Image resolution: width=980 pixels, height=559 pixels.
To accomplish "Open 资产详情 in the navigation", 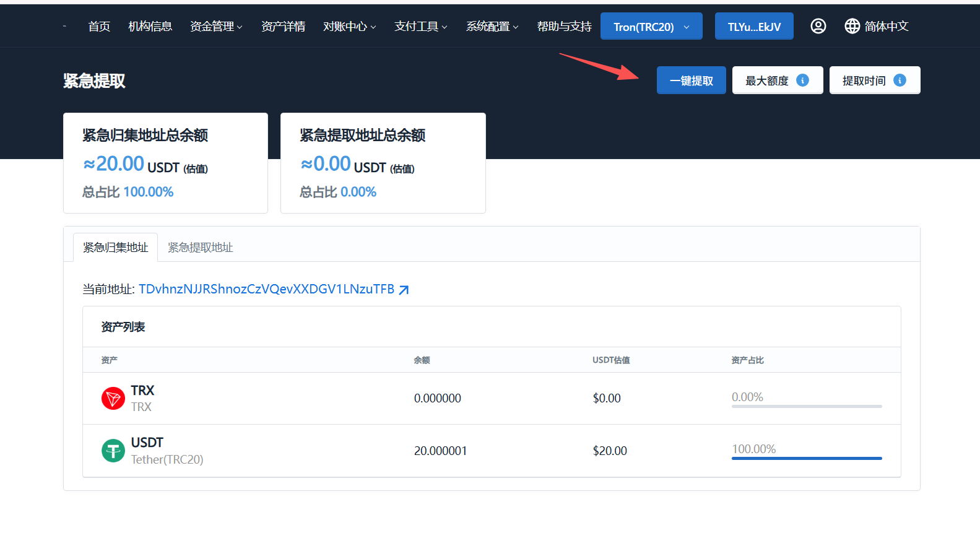I will 283,27.
